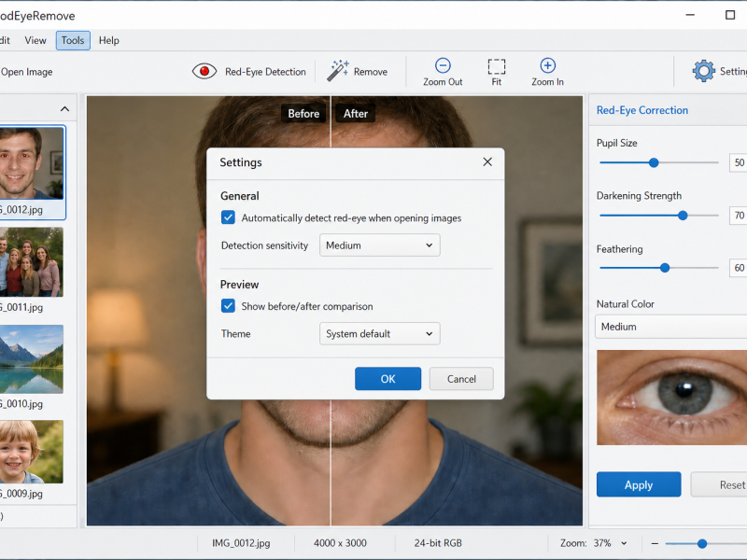Image resolution: width=747 pixels, height=560 pixels.
Task: Open the Natural Color dropdown
Action: (670, 327)
